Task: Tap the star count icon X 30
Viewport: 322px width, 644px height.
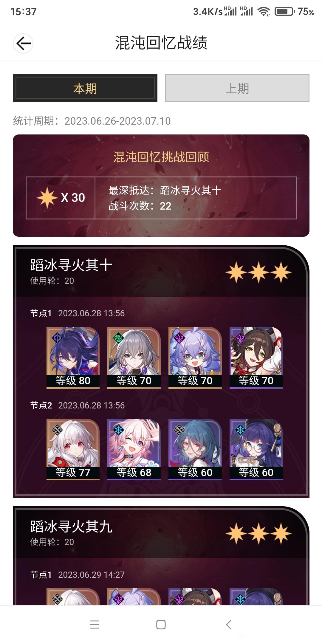Action: pyautogui.click(x=61, y=198)
